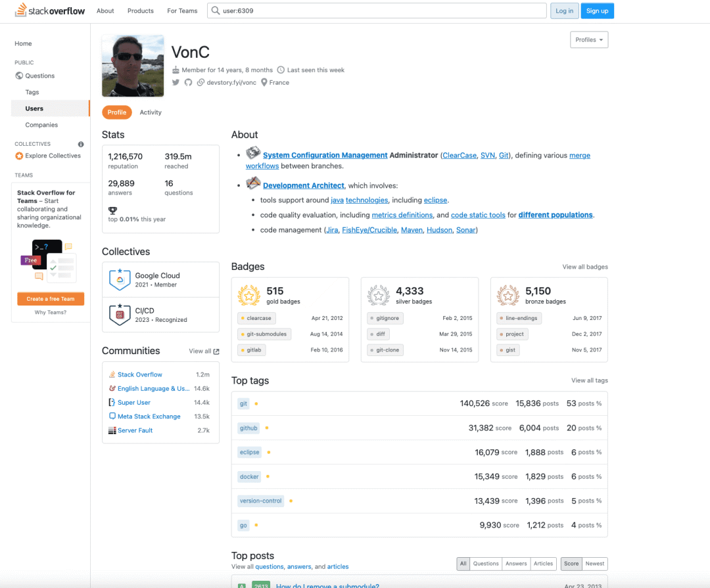Click the git tag
This screenshot has width=710, height=588.
pos(244,403)
